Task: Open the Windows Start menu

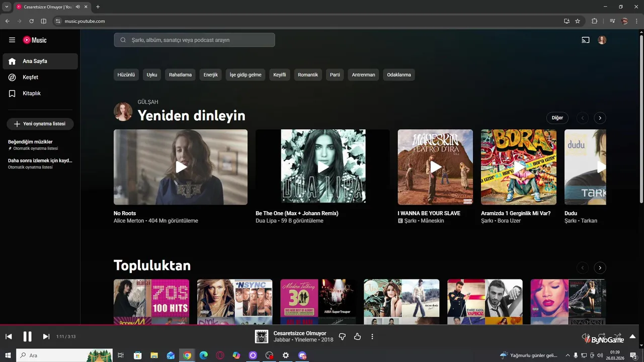Action: point(8,355)
